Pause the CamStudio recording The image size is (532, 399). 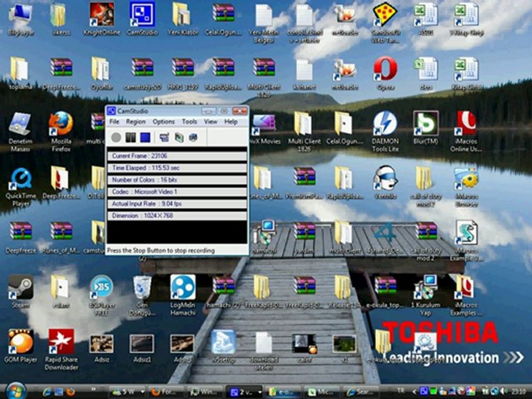(130, 138)
